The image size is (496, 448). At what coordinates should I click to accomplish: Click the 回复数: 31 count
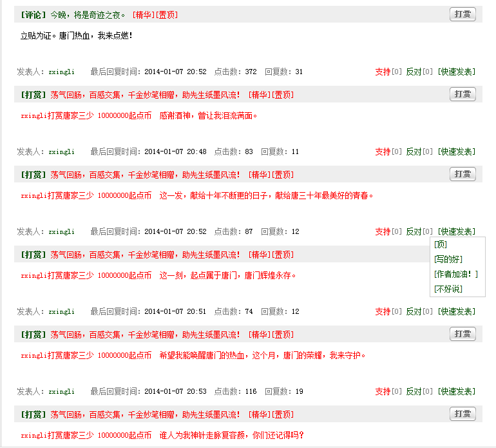click(283, 72)
